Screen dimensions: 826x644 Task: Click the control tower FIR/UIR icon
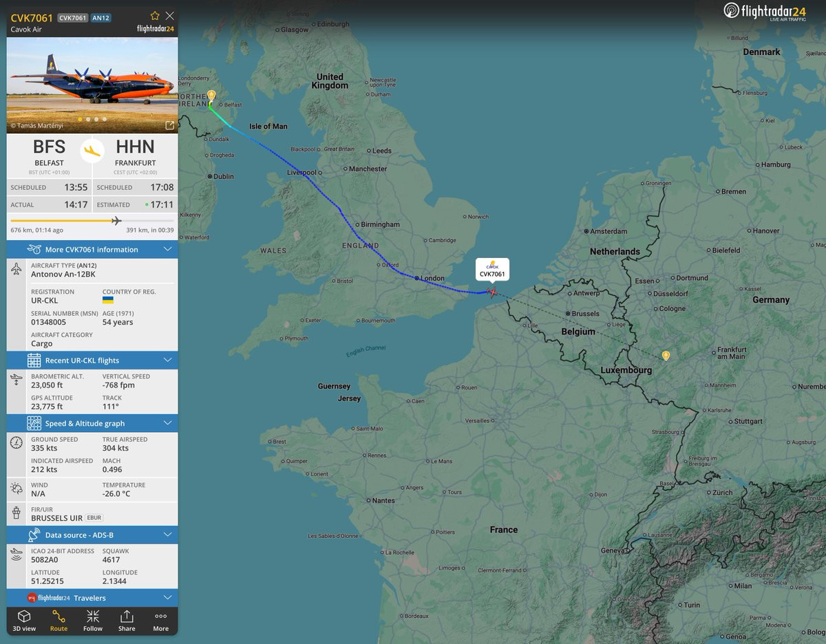(x=17, y=513)
